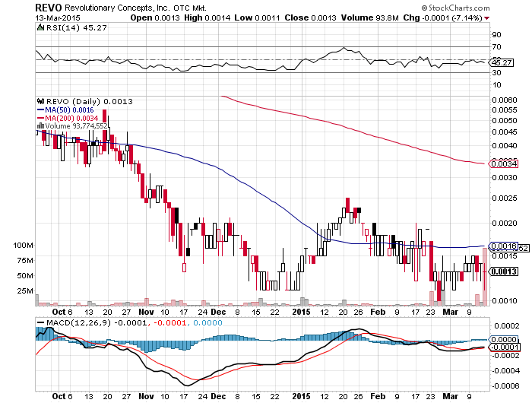Click the Mar label on MACD axis
The width and height of the screenshot is (532, 403).
[x=450, y=396]
